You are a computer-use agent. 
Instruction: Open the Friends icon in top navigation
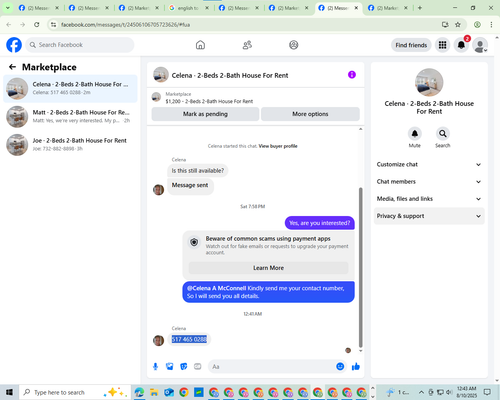click(x=247, y=45)
